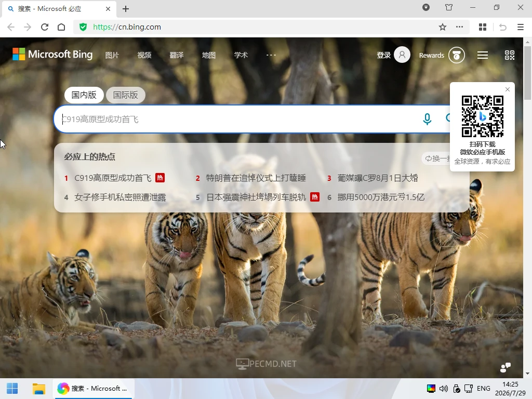Viewport: 532px width, 399px height.
Task: Bookmark this page with the star
Action: coord(443,27)
